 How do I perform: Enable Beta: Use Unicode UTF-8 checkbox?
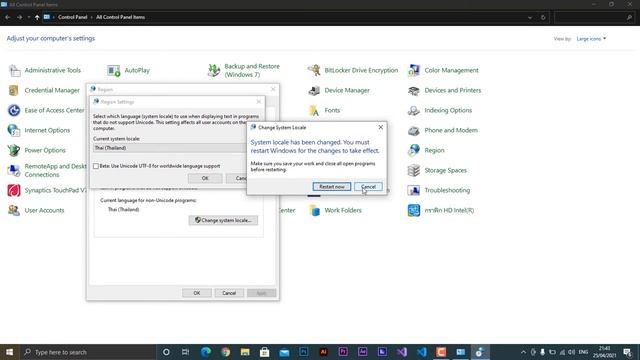pyautogui.click(x=96, y=166)
